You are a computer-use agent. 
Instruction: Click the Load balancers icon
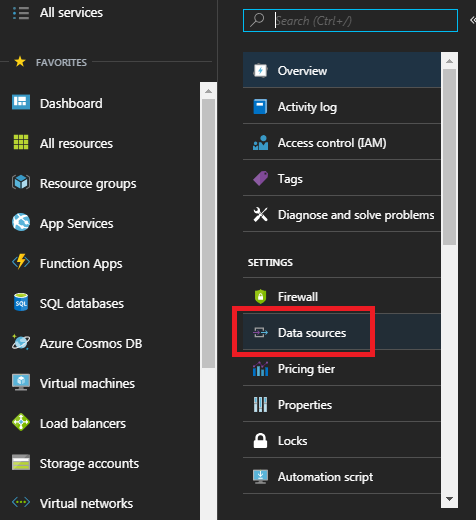[21, 422]
